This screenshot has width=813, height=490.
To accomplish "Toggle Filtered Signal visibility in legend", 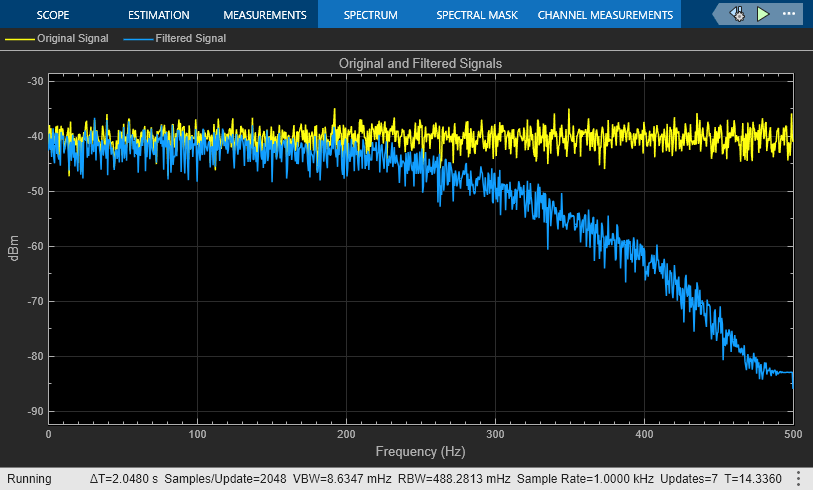I will (190, 38).
